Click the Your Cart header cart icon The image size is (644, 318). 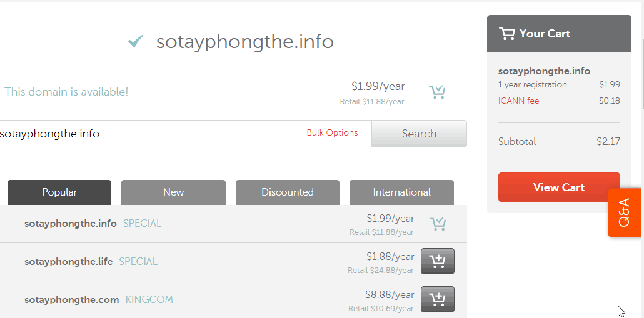(507, 34)
